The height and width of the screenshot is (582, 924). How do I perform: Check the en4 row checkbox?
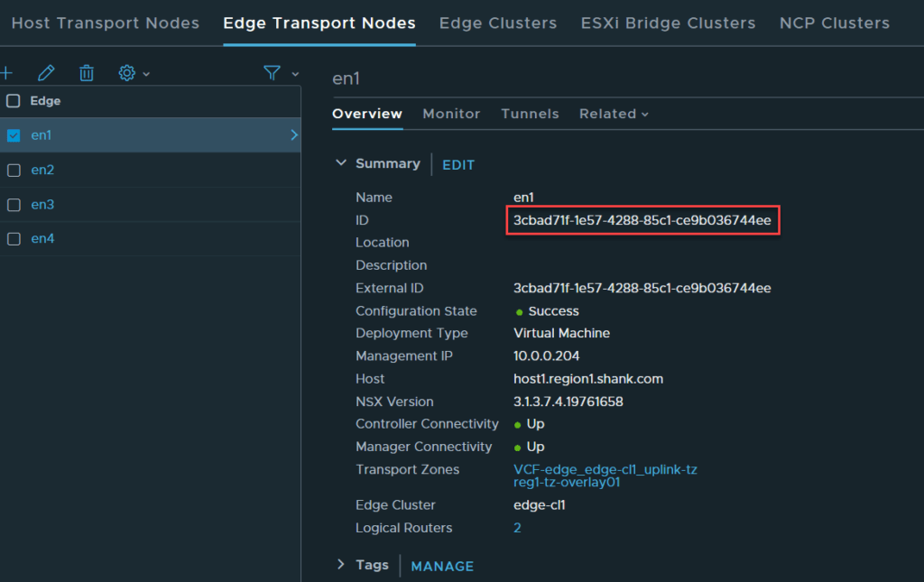point(14,238)
